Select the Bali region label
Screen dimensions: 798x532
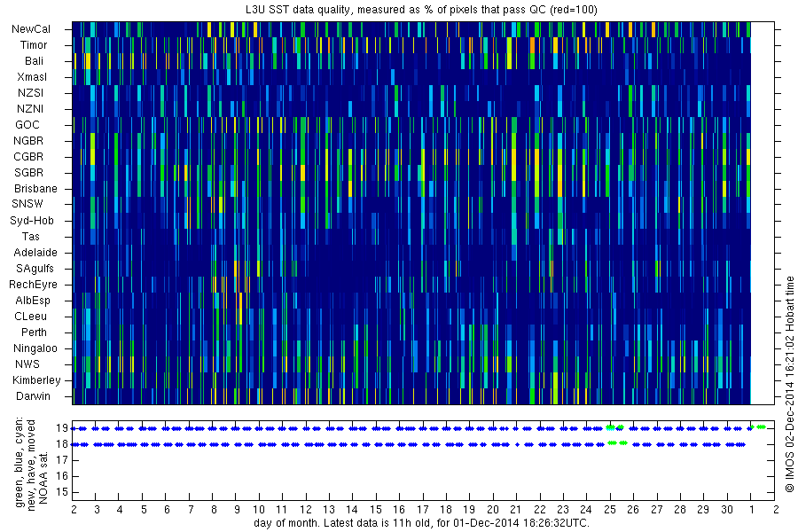34,60
